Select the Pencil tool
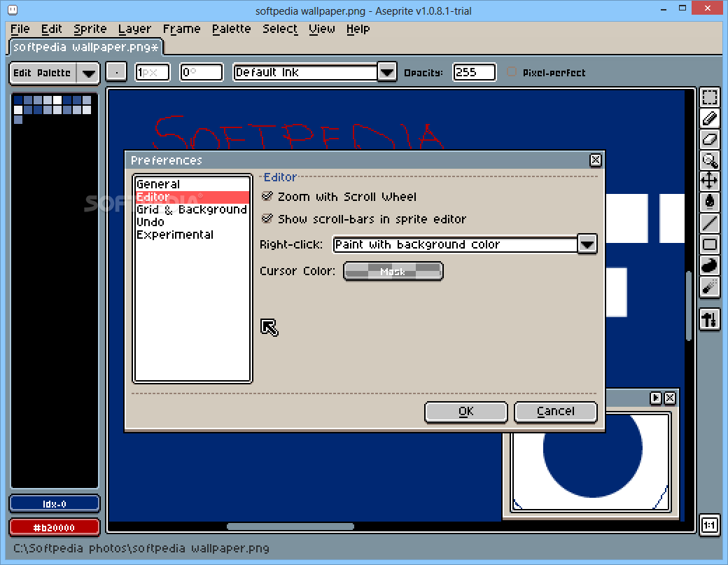This screenshot has height=565, width=728. 709,118
